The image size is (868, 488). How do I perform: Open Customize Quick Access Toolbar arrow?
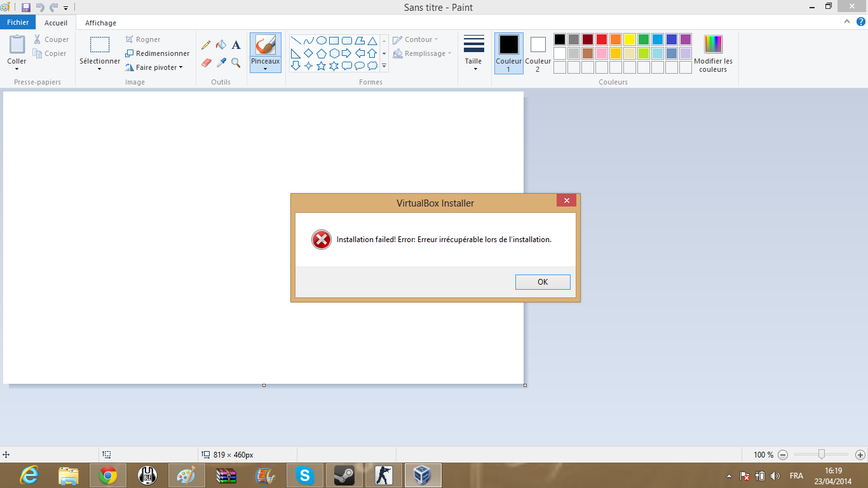pos(65,8)
